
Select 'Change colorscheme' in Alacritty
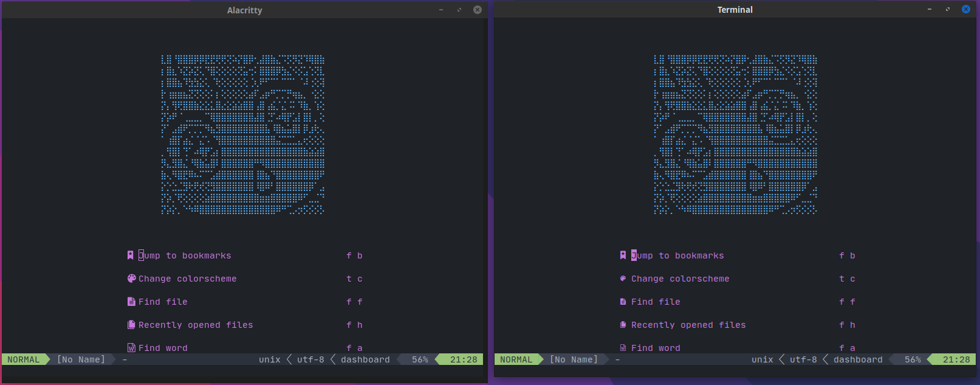click(188, 279)
